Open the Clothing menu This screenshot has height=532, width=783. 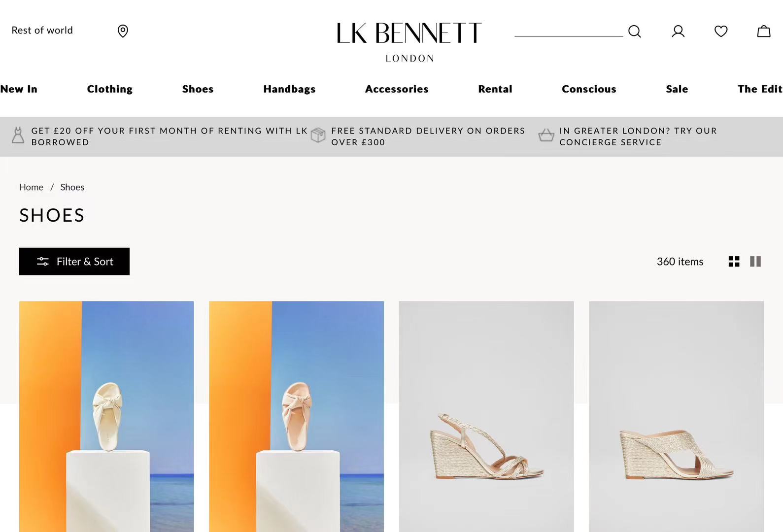(110, 89)
